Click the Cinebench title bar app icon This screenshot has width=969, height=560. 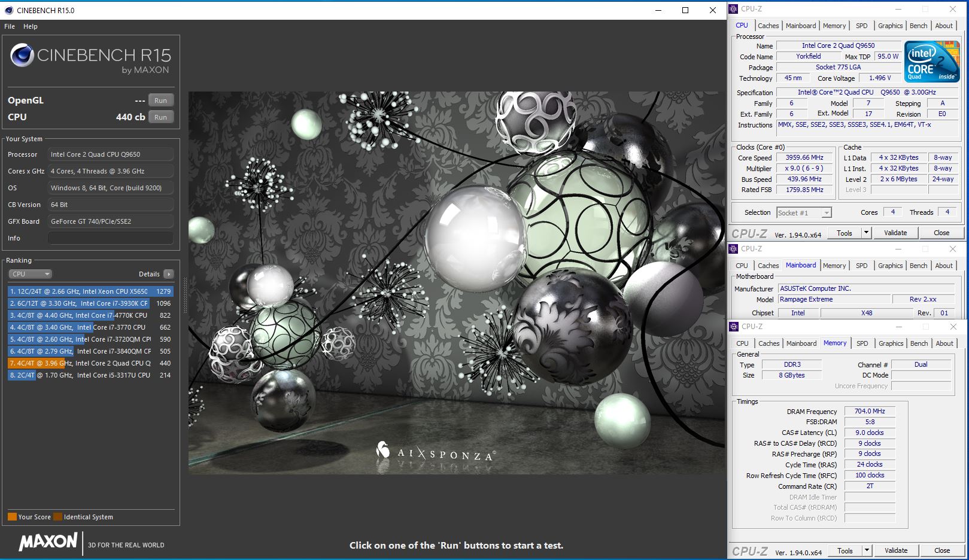(x=9, y=10)
